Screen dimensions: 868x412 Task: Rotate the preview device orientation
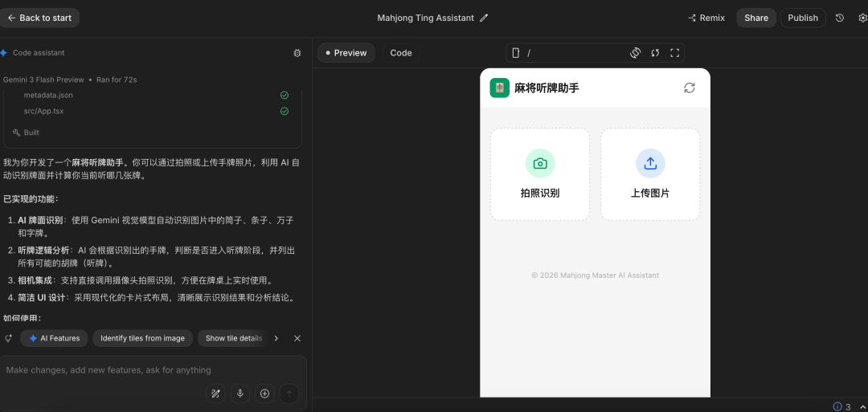635,53
